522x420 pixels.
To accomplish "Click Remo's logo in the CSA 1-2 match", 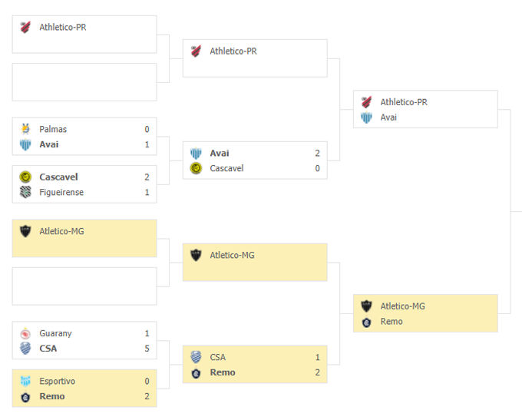I will click(196, 372).
